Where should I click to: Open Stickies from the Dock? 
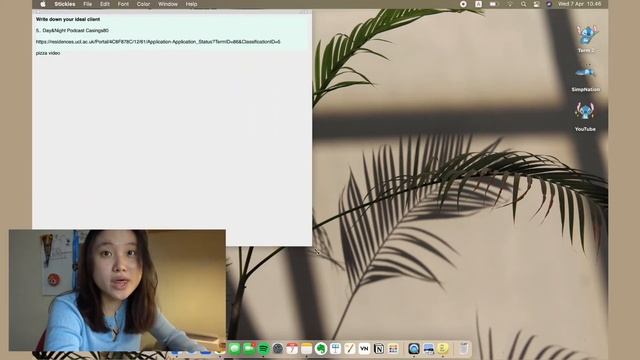click(442, 349)
